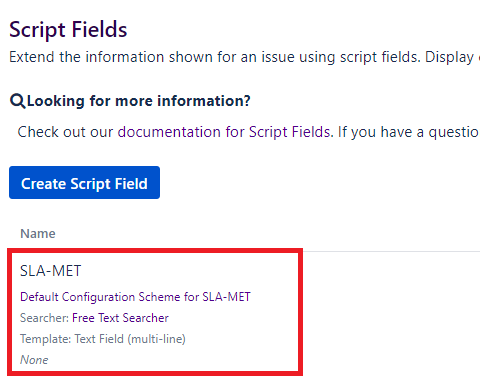This screenshot has height=377, width=480.
Task: Open the documentation for Script Fields link
Action: point(224,132)
